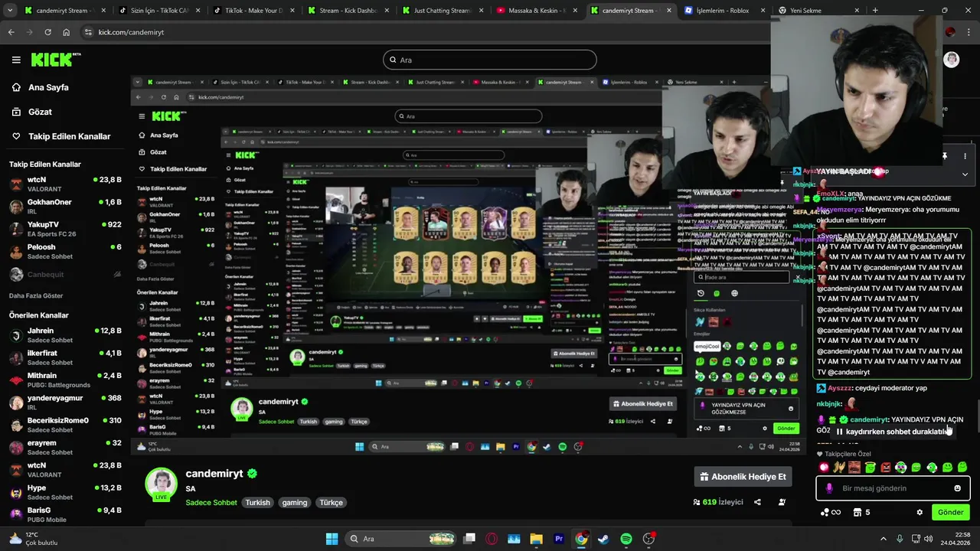
Task: Switch to Massaka & Keskin tab
Action: [535, 11]
